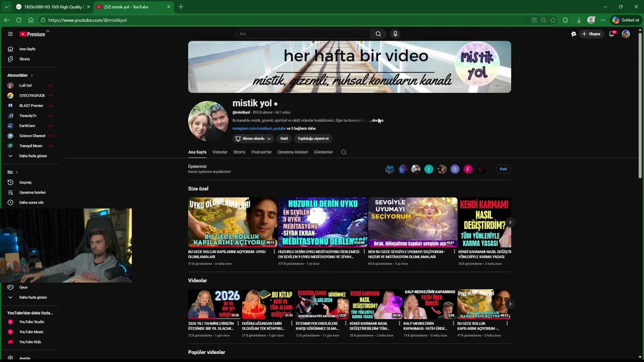Expand the Siz section chevron
Screen dimensions: 644x362
(x=17, y=172)
